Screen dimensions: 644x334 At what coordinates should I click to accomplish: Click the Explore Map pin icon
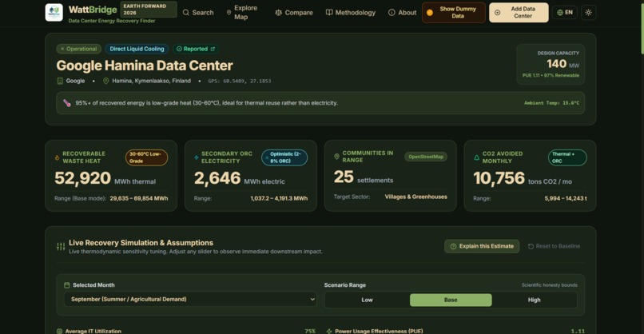click(229, 12)
